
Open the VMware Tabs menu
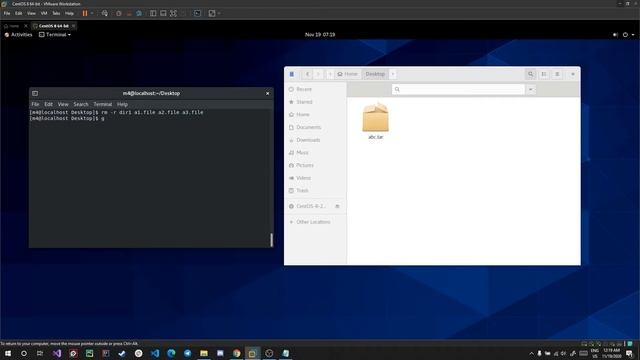56,13
